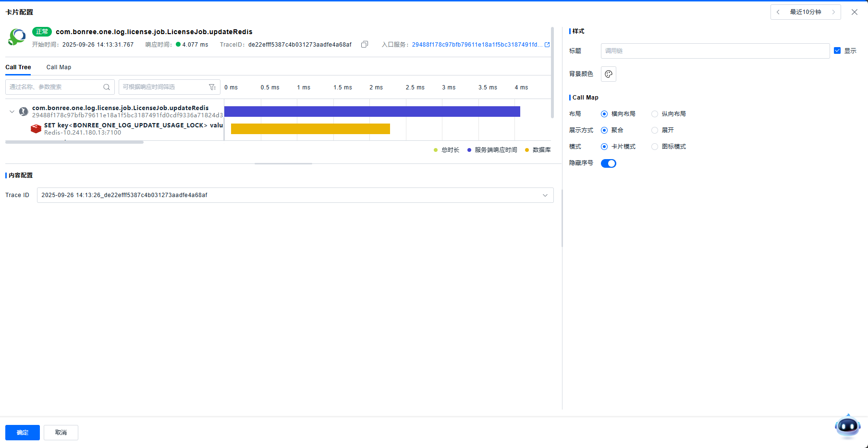The height and width of the screenshot is (448, 868).
Task: Select 图标模式 mode radio button
Action: 655,147
